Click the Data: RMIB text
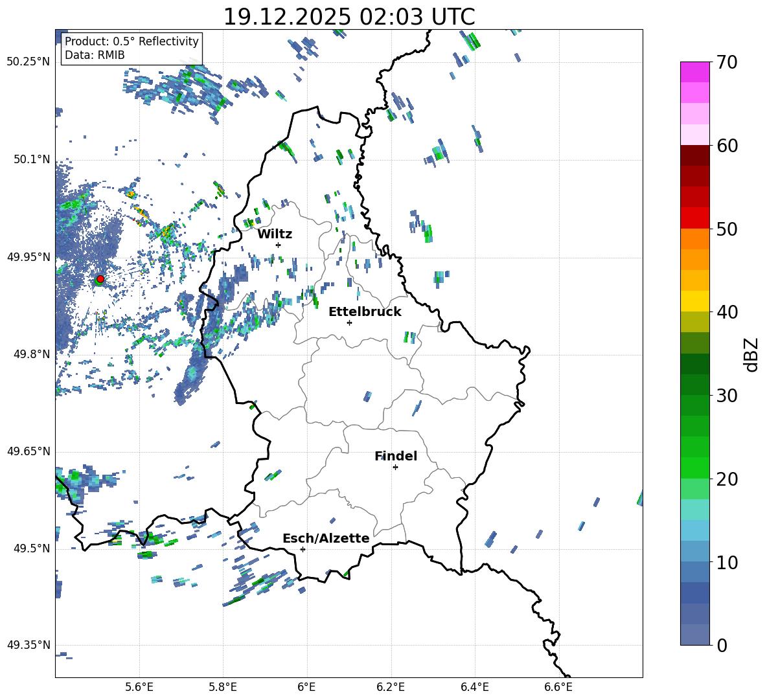767x700 pixels. point(95,55)
